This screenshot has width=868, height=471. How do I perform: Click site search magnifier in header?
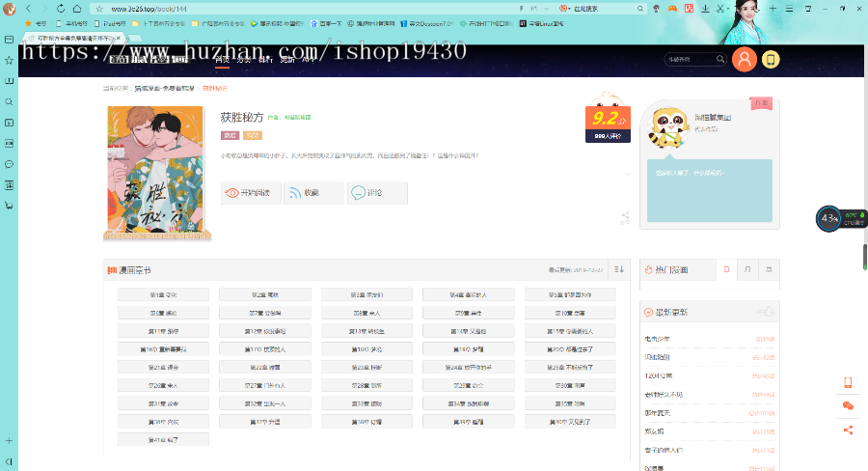tap(720, 59)
